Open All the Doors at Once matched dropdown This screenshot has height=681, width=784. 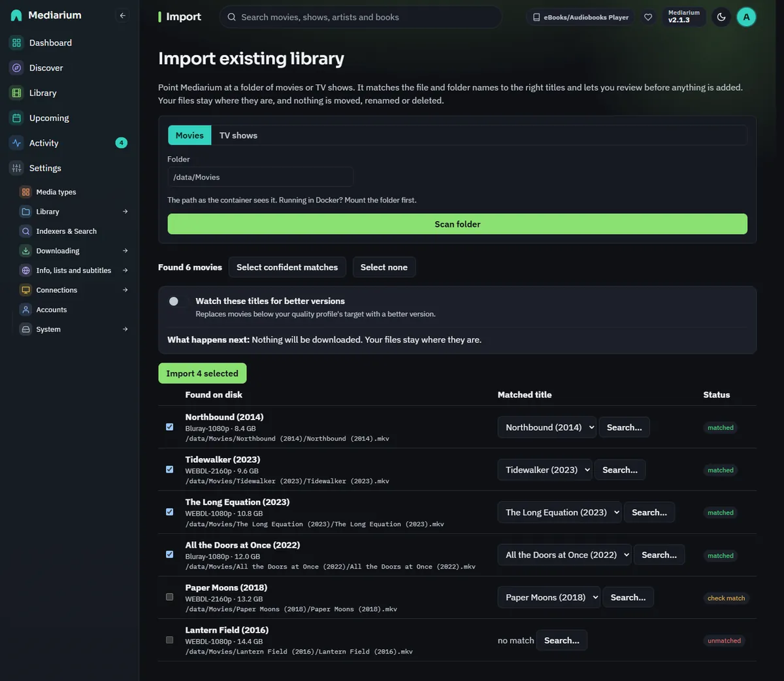pyautogui.click(x=564, y=555)
